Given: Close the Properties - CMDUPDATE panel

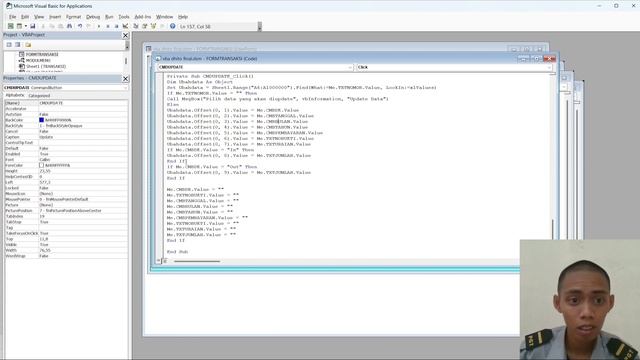Looking at the screenshot, I should click(125, 78).
